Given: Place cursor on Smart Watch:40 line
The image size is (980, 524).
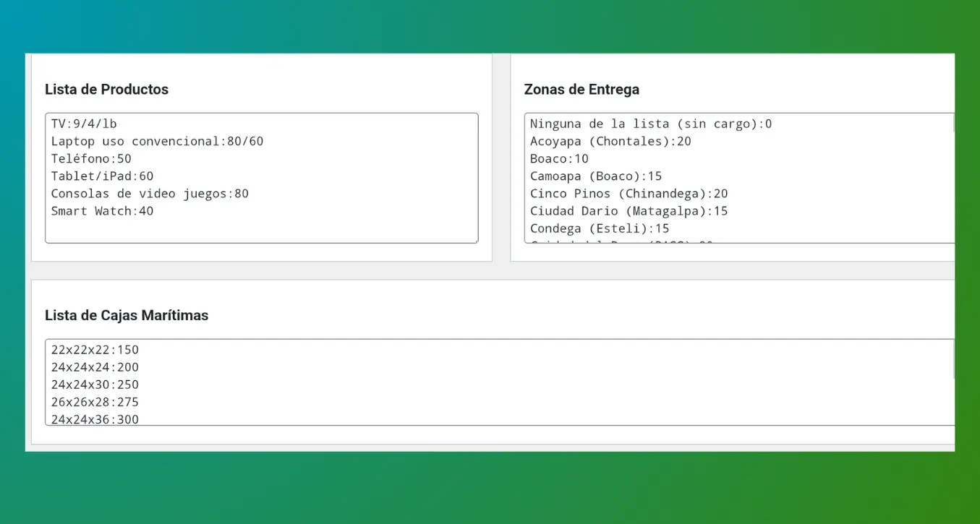Looking at the screenshot, I should (102, 211).
